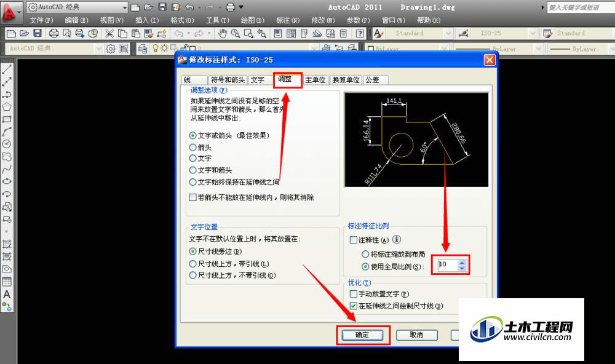Screen dimensions: 615x364
Task: Open the undo history dropdown arrow in standard toolbar
Action: [x=189, y=33]
